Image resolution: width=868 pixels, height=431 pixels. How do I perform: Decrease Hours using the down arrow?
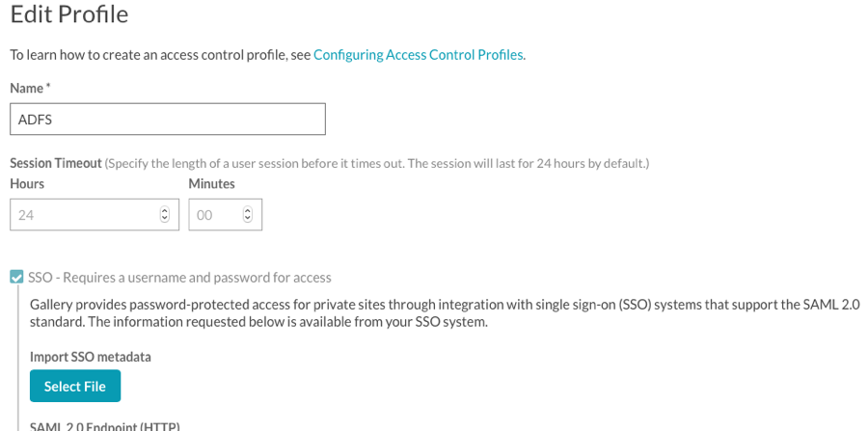coord(164,219)
